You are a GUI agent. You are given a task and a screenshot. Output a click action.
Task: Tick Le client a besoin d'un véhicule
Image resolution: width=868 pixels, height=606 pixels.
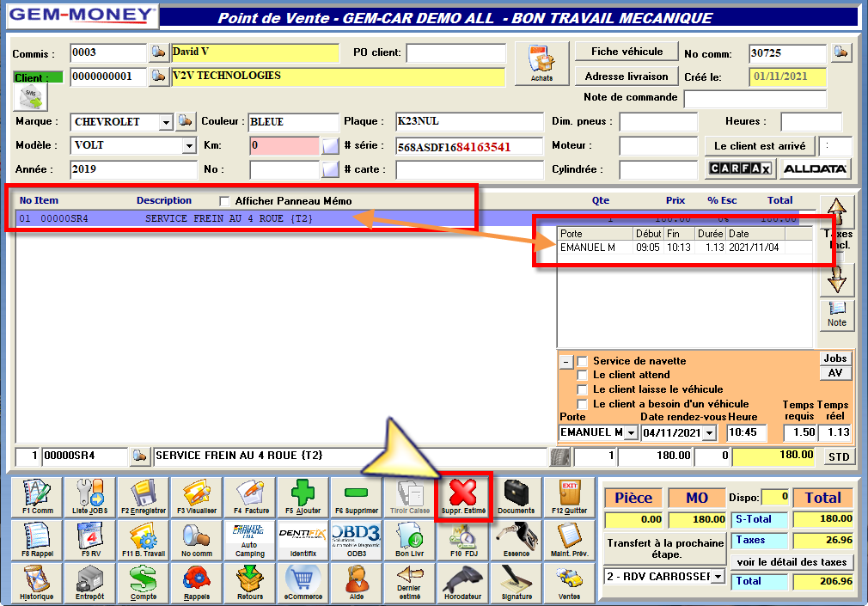[582, 404]
